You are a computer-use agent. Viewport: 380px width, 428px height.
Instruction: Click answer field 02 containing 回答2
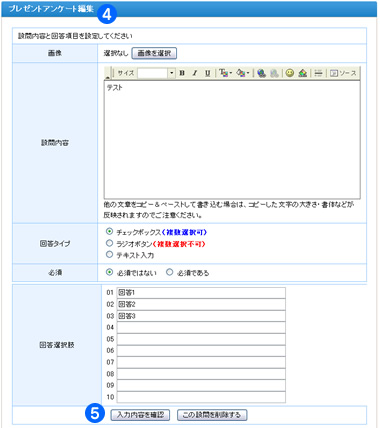tap(201, 304)
